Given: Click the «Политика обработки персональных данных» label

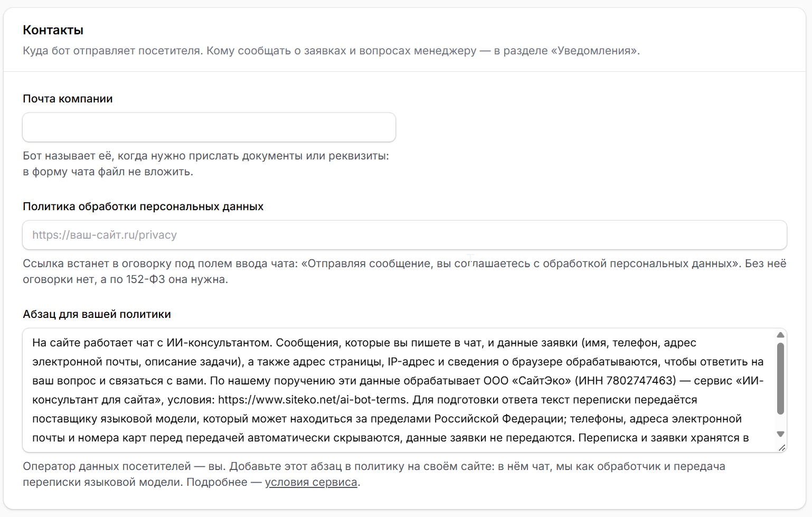Looking at the screenshot, I should [143, 206].
